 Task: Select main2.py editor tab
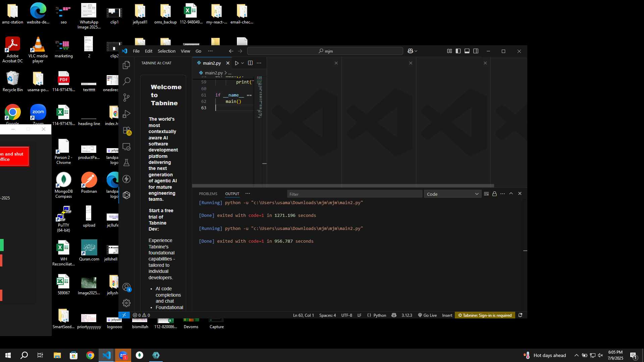click(x=212, y=63)
